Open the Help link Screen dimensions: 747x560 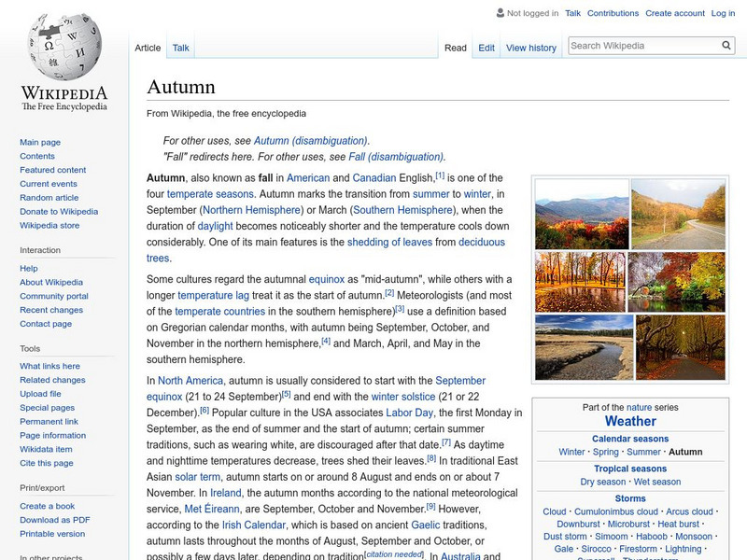[x=29, y=268]
